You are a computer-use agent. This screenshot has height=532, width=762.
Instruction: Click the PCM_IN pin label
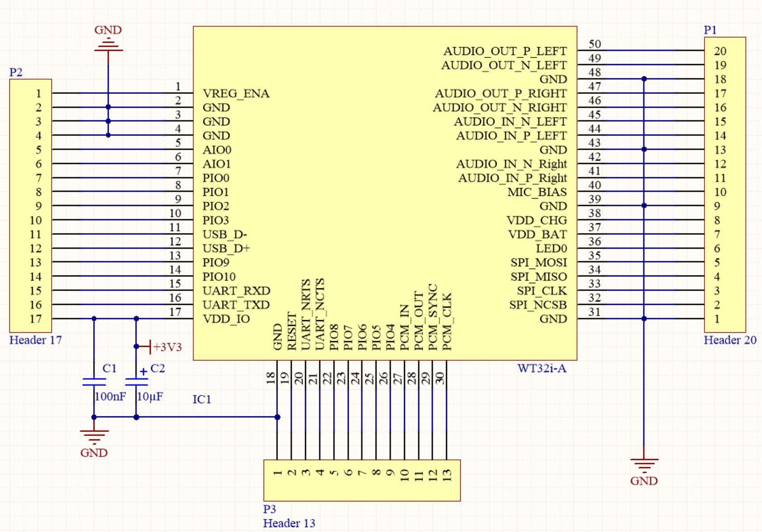405,327
